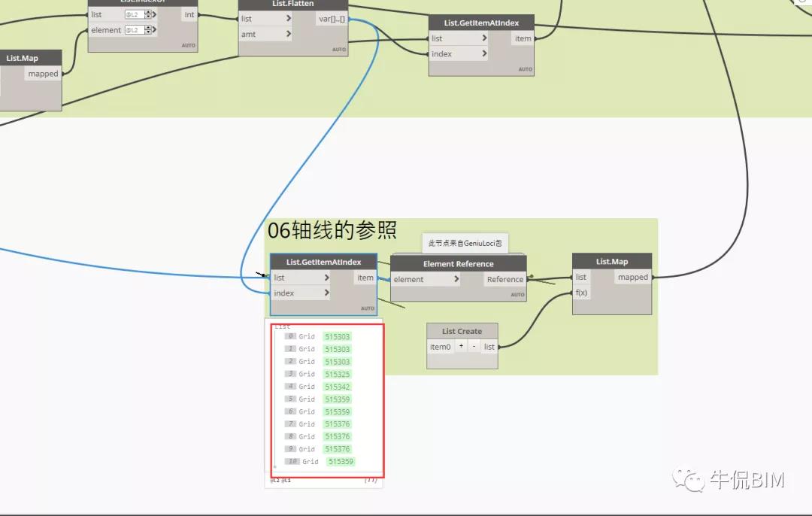Open the amt port chevron on List.Flatten
The height and width of the screenshot is (516, 812).
tap(288, 35)
